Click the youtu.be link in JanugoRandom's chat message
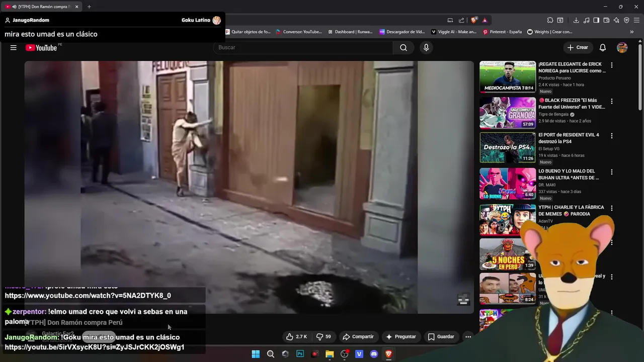Viewport: 644px width, 362px height. (95, 347)
